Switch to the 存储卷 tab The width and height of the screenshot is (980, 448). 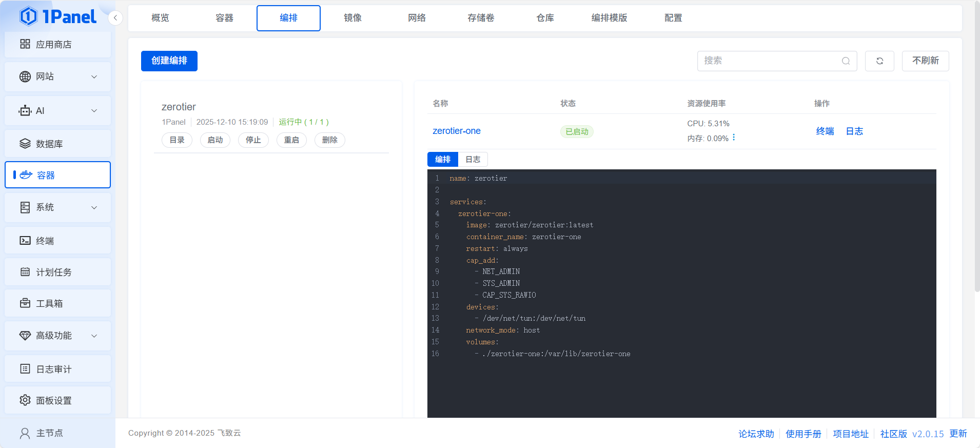(481, 18)
